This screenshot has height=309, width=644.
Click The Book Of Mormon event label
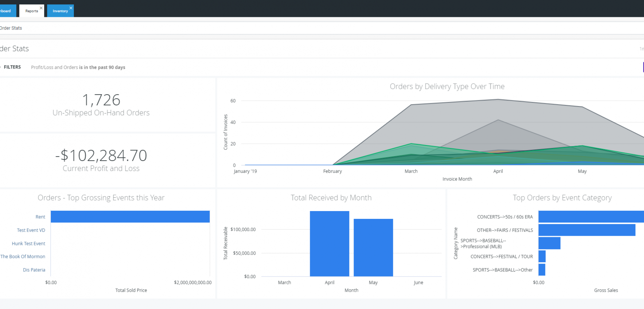(x=22, y=256)
